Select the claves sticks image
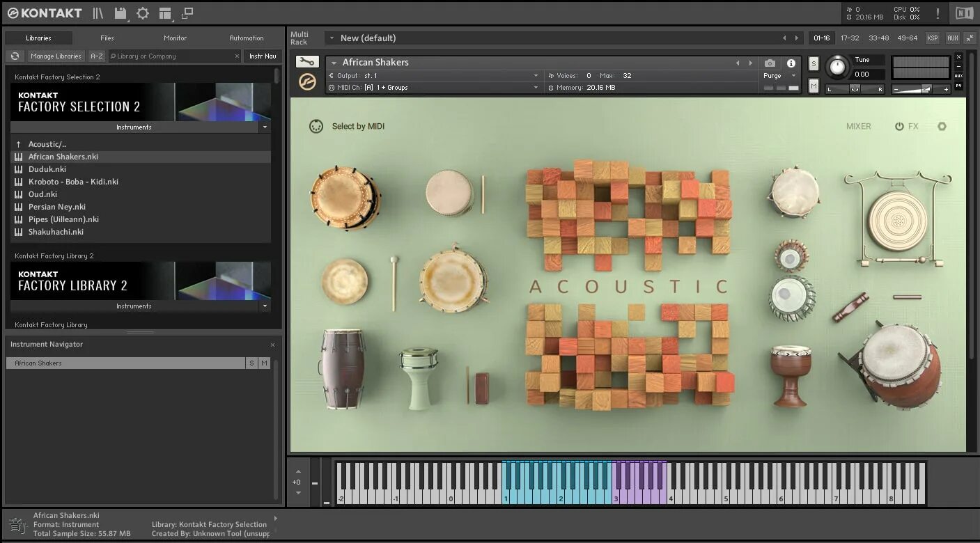This screenshot has height=543, width=980. pos(850,307)
